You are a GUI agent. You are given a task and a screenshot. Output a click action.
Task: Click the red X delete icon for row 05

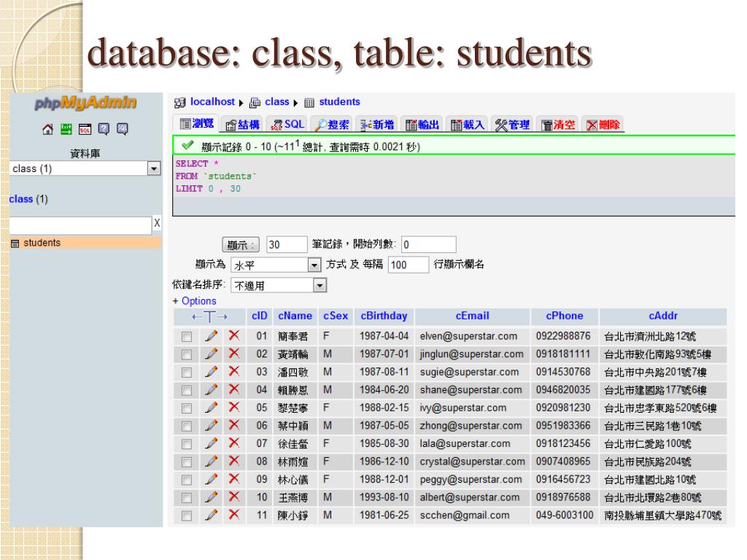click(233, 406)
